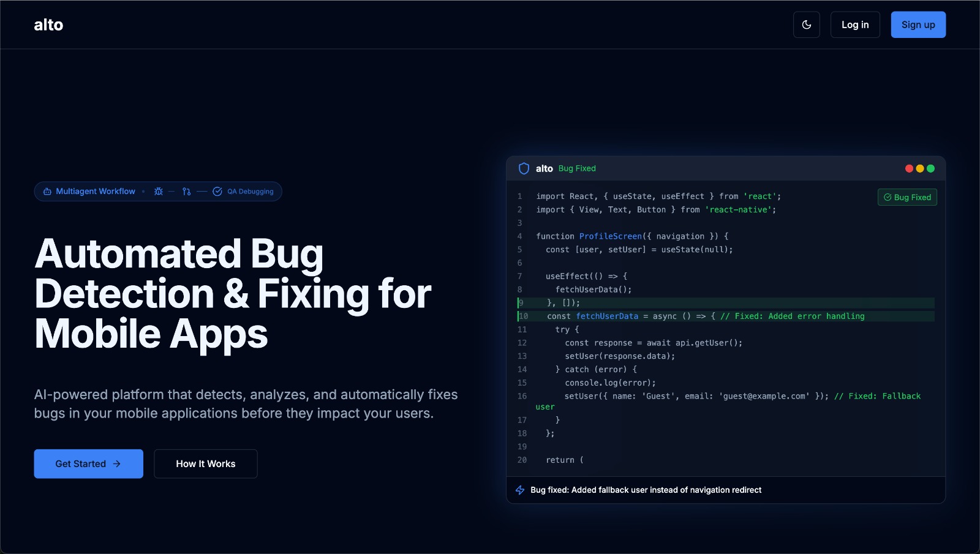980x554 pixels.
Task: Click the 'Bug Fixed' text in panel header
Action: pos(577,168)
